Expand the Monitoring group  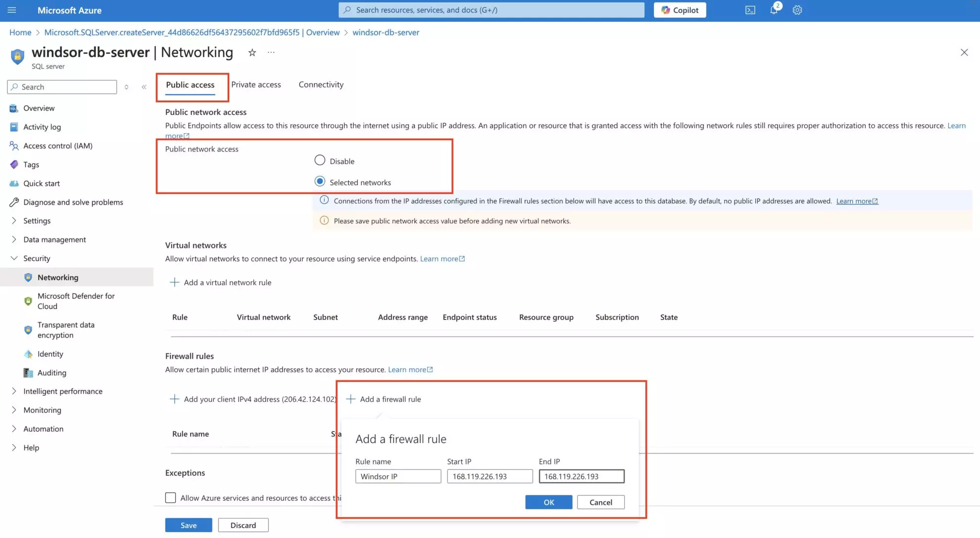(x=14, y=410)
